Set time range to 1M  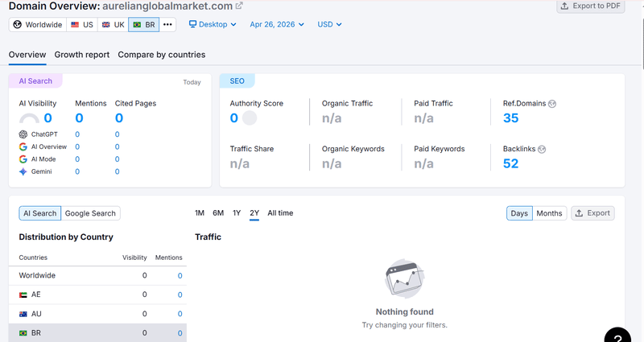[200, 213]
